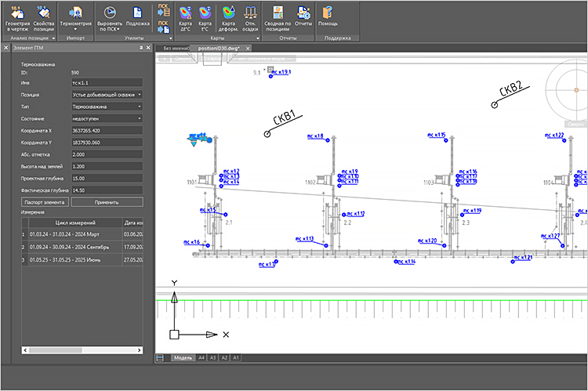Viewport: 588px width, 391px height.
Task: Click the upper ПСК list icon
Action: pos(163,10)
